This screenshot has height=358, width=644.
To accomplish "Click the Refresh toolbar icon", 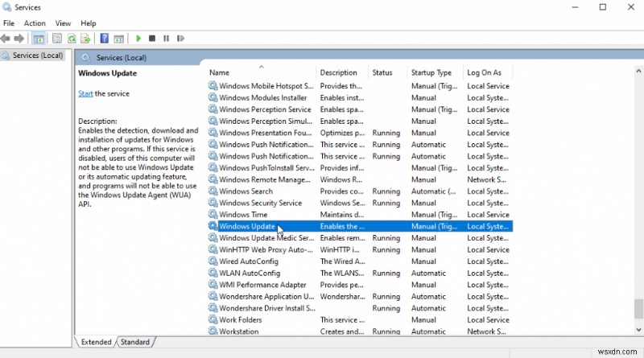I will (x=72, y=39).
